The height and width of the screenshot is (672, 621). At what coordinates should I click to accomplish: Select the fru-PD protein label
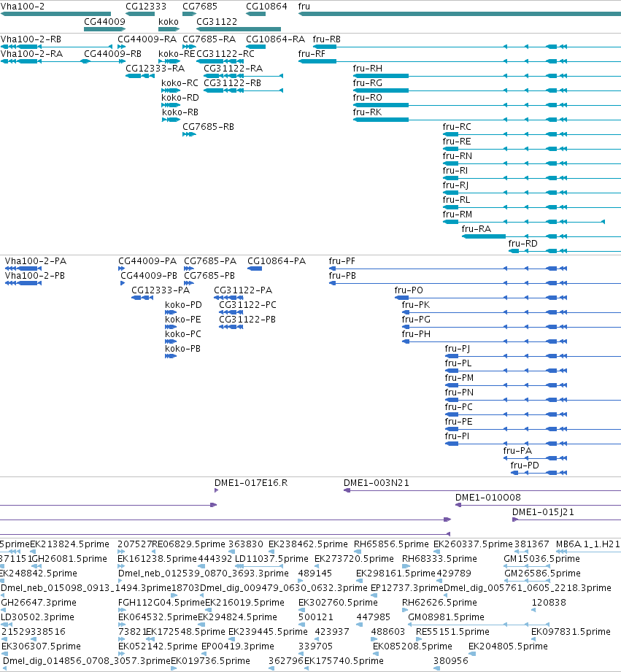[525, 465]
